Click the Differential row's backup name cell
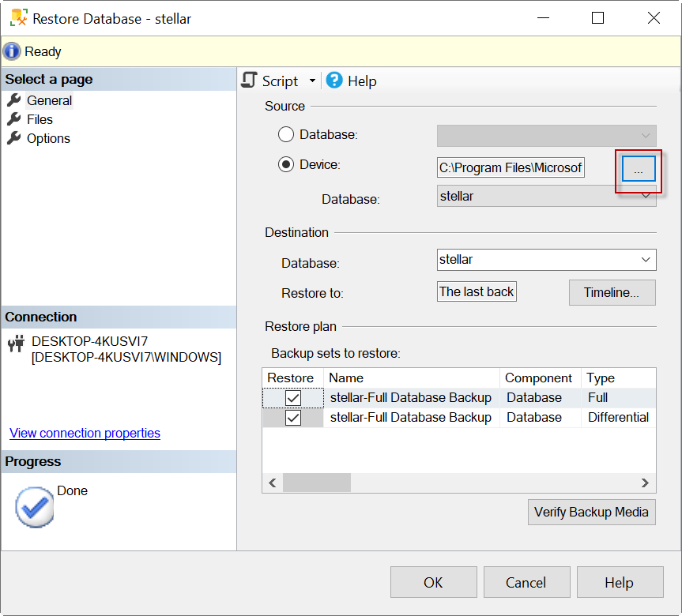The height and width of the screenshot is (616, 682). click(x=412, y=417)
